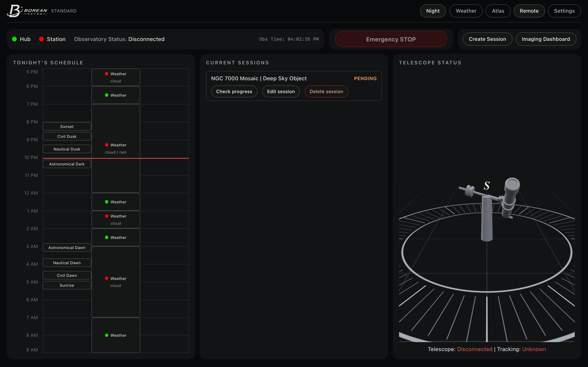Image resolution: width=588 pixels, height=367 pixels.
Task: Open the Night tab
Action: coord(433,11)
